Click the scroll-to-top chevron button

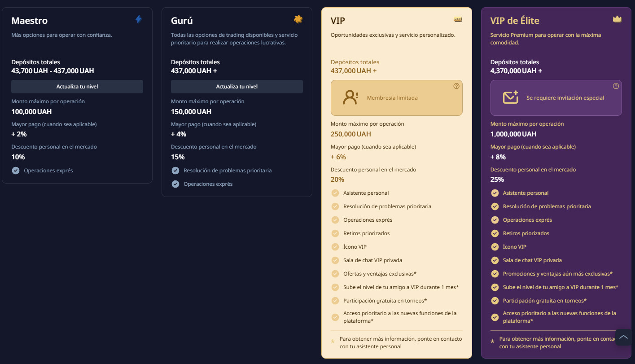[623, 337]
